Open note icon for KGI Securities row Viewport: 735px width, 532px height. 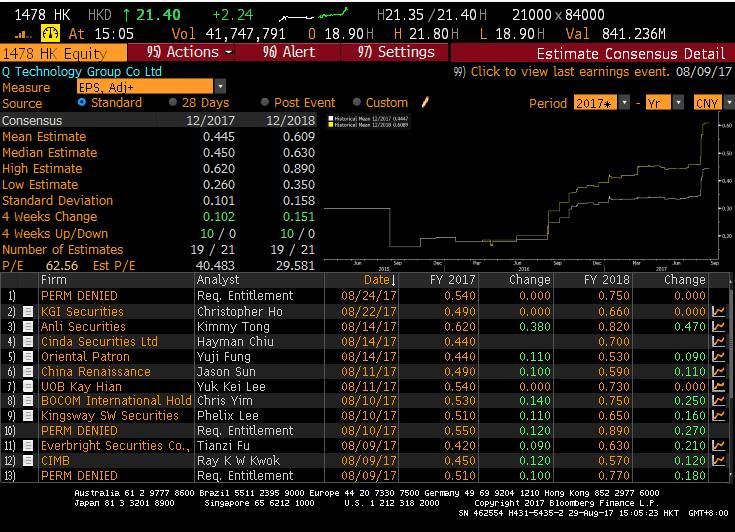(x=28, y=311)
